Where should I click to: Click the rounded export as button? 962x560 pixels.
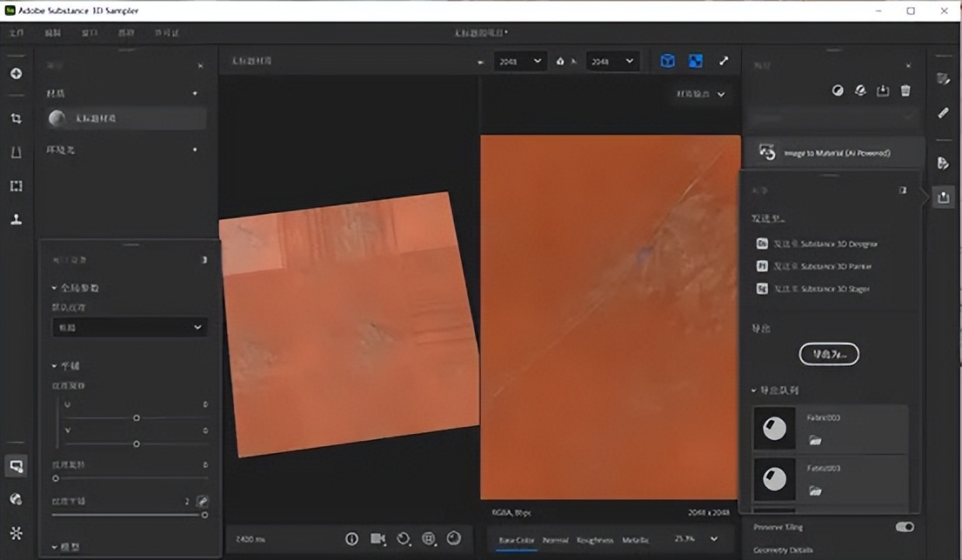point(829,354)
